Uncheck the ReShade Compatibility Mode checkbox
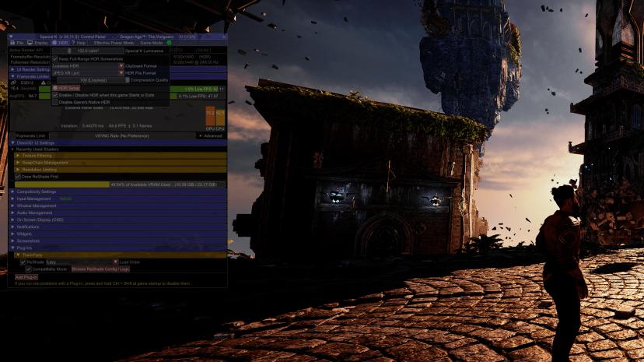This screenshot has width=644, height=362. tap(28, 269)
